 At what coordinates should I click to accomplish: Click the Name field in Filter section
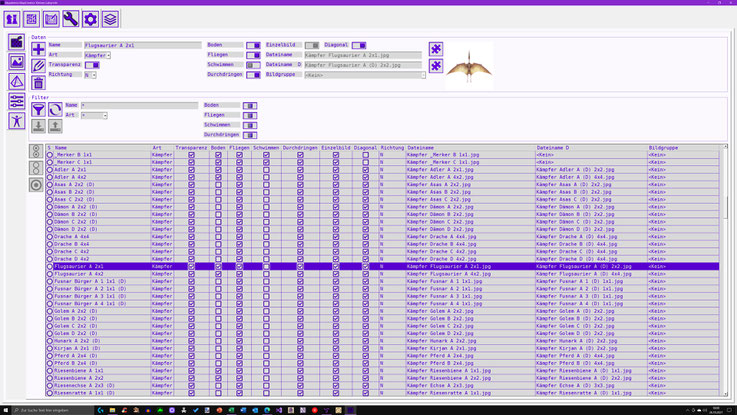140,105
